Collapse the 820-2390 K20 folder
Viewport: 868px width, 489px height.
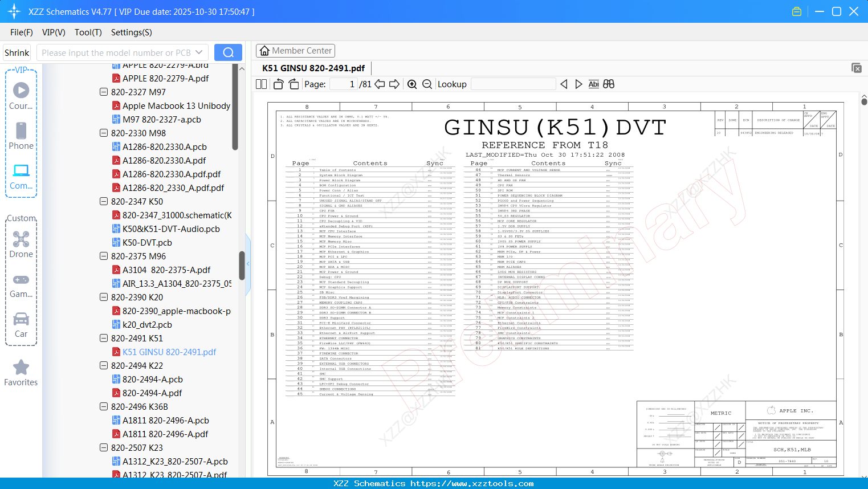pos(104,298)
